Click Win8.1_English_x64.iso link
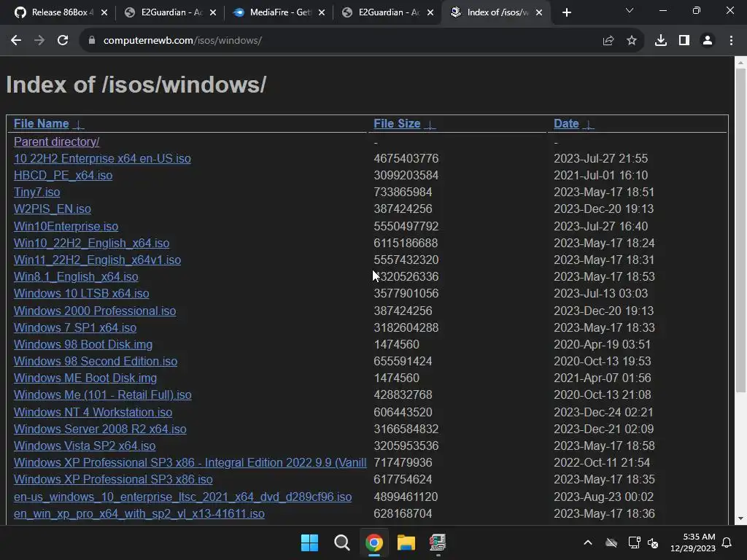 (x=76, y=276)
